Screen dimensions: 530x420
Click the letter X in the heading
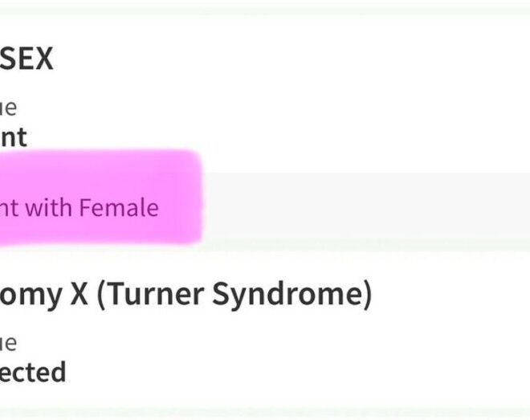(79, 294)
